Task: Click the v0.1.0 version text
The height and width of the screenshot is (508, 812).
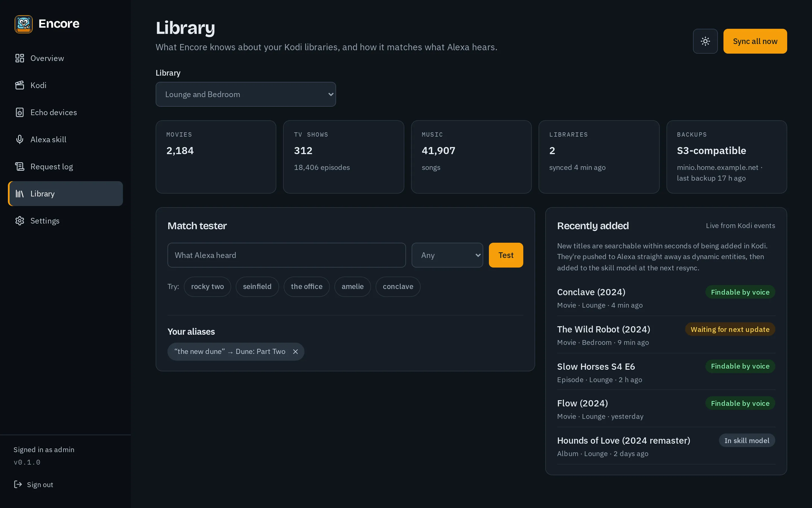Action: point(27,462)
